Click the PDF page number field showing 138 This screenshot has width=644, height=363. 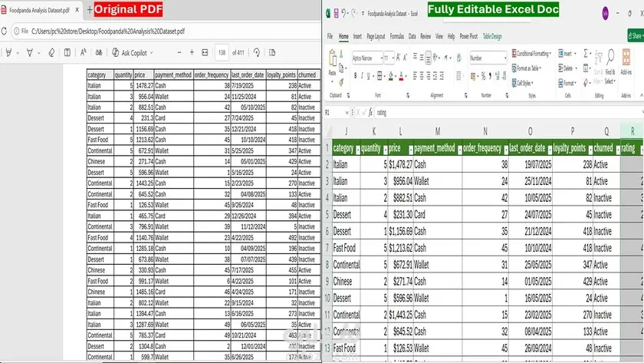coord(222,53)
